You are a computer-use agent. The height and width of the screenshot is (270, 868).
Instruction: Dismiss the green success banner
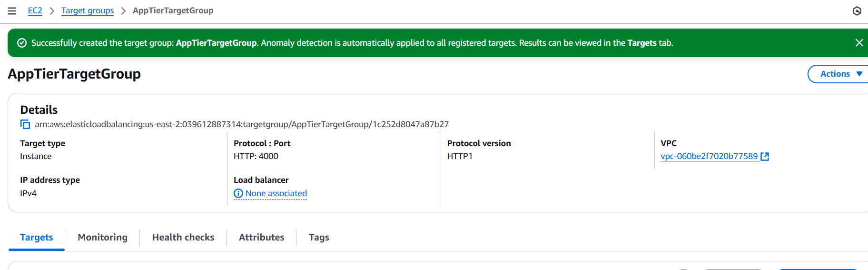[x=859, y=43]
